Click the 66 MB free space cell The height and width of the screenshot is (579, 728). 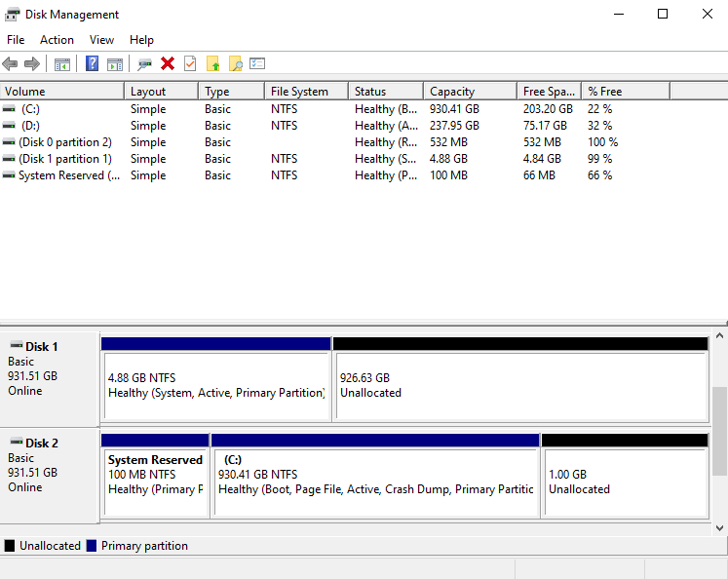click(540, 176)
